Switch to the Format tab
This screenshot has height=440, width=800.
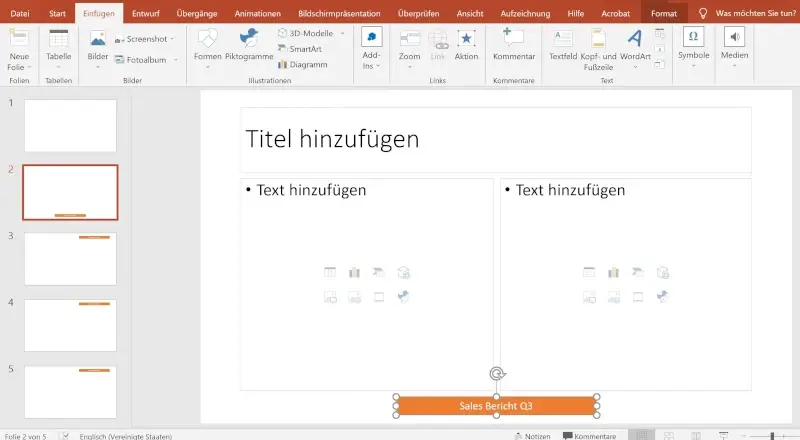664,14
